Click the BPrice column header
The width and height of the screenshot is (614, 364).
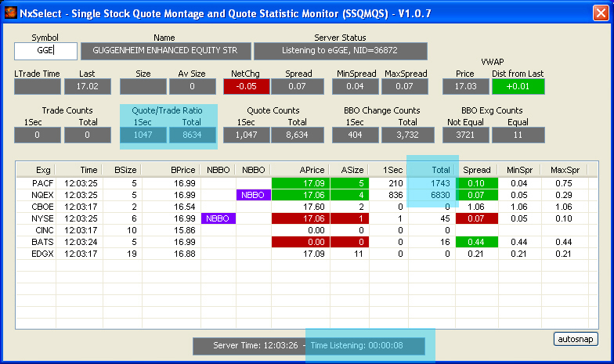pos(171,170)
